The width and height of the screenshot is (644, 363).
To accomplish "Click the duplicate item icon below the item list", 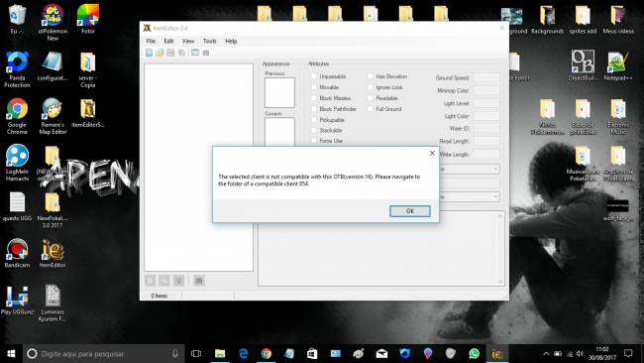I will (163, 281).
